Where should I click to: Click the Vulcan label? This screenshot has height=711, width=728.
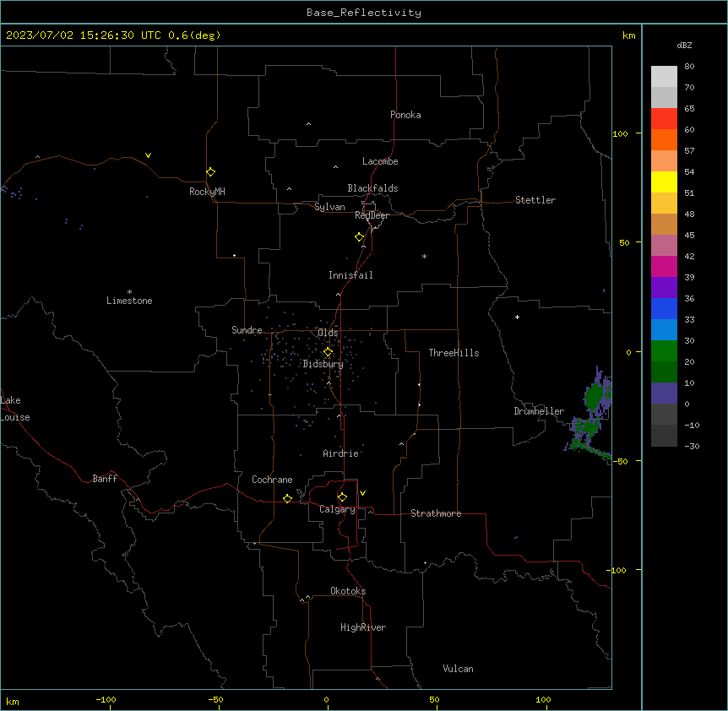pos(458,669)
